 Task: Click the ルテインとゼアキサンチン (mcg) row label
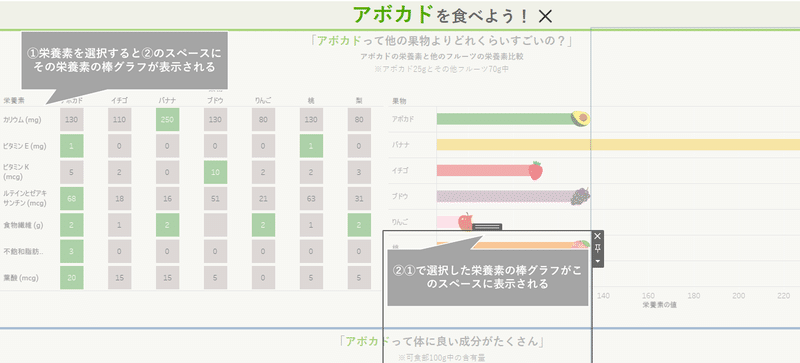pos(24,199)
